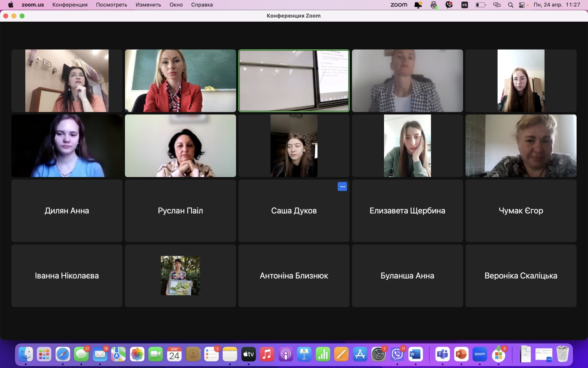Open more options on Саша Дуков tile
This screenshot has height=368, width=588.
click(x=342, y=187)
